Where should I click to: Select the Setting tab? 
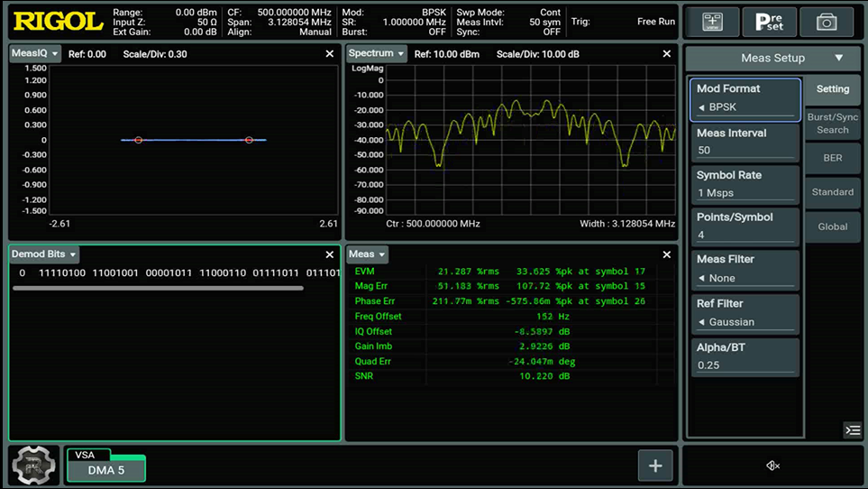833,89
